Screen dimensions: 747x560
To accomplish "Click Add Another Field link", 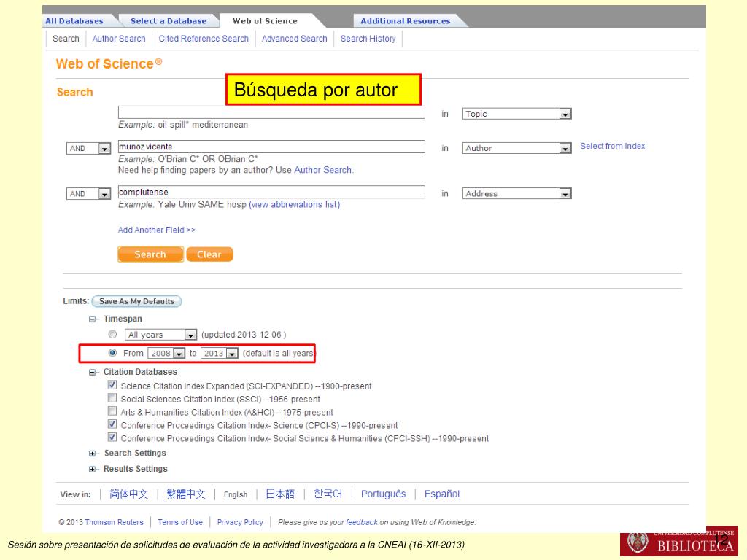I will coord(157,230).
